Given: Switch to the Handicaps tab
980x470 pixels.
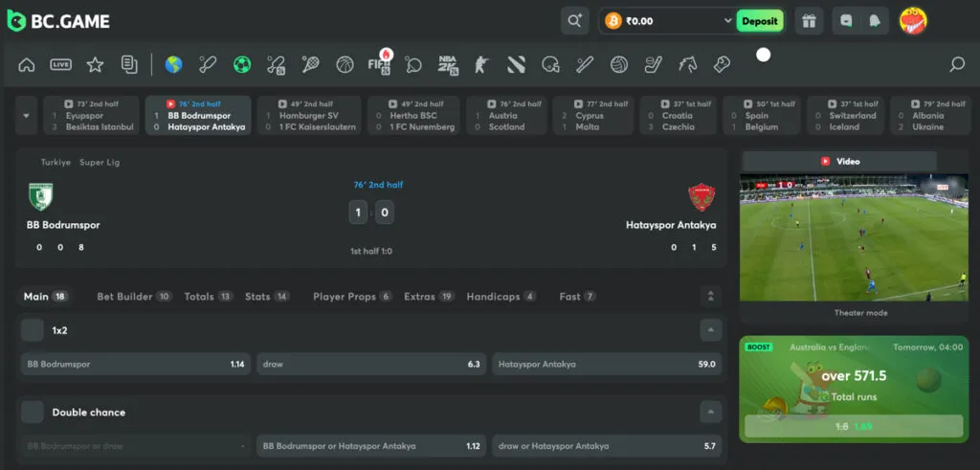Looking at the screenshot, I should coord(501,296).
